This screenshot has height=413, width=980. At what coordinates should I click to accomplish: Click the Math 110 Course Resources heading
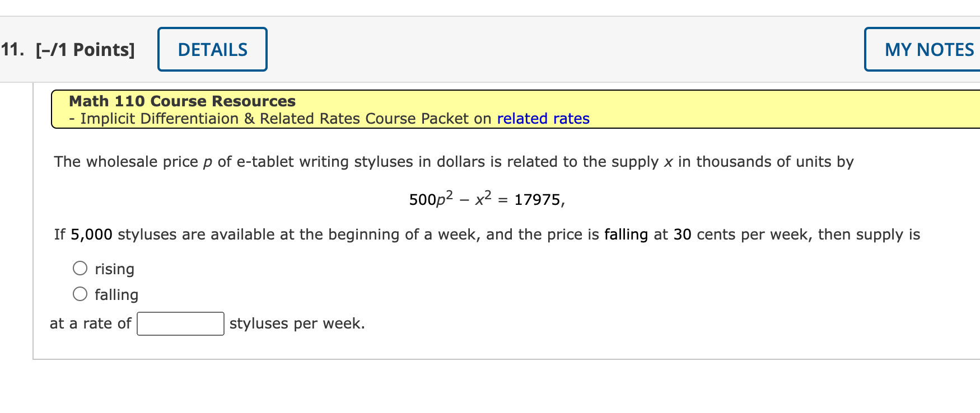point(181,101)
